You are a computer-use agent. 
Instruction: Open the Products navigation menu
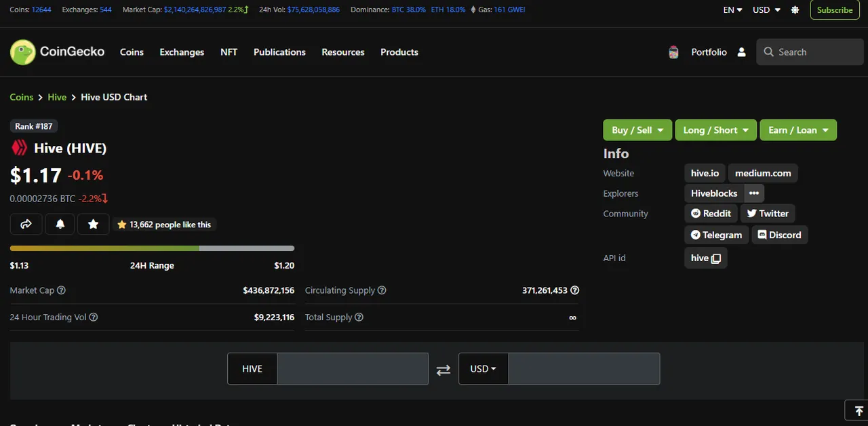[399, 52]
